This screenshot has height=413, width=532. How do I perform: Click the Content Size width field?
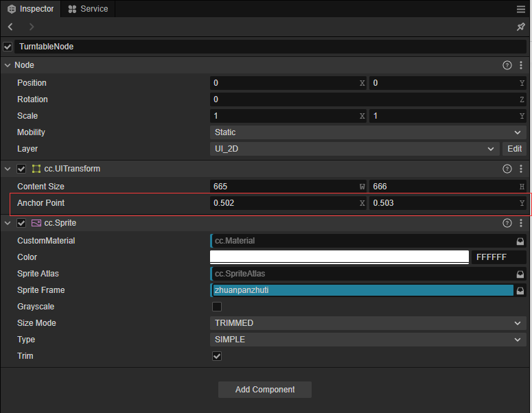tap(288, 187)
